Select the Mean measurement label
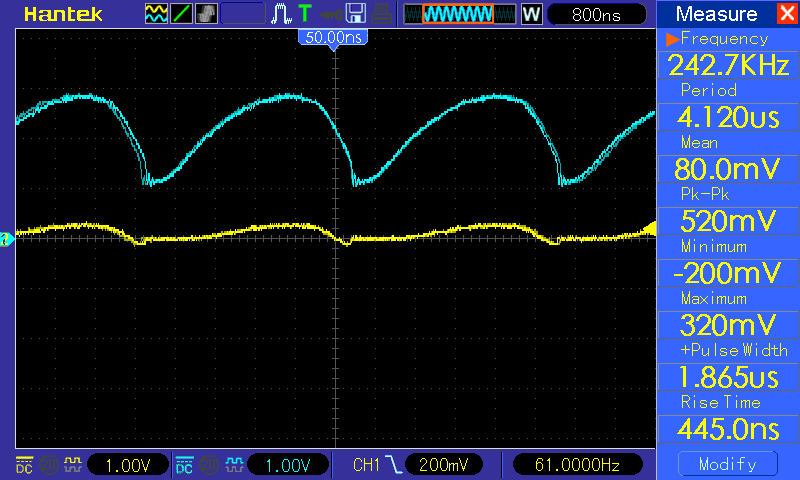800x480 pixels. [x=699, y=142]
